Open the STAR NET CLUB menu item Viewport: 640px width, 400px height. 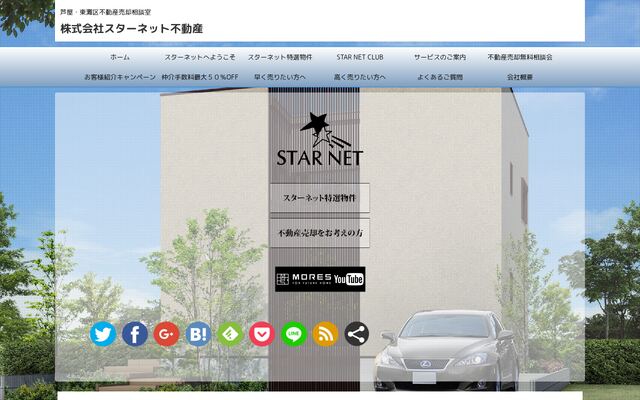pyautogui.click(x=360, y=57)
